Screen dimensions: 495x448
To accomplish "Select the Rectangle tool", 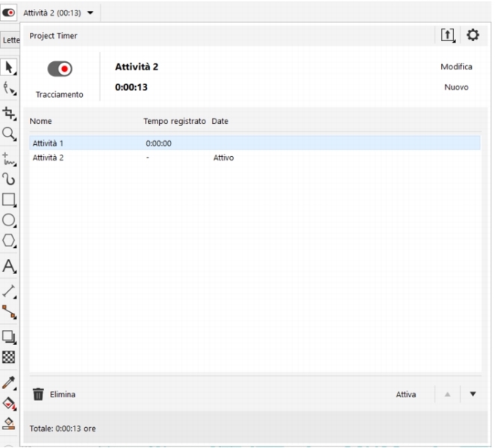I will pos(10,199).
